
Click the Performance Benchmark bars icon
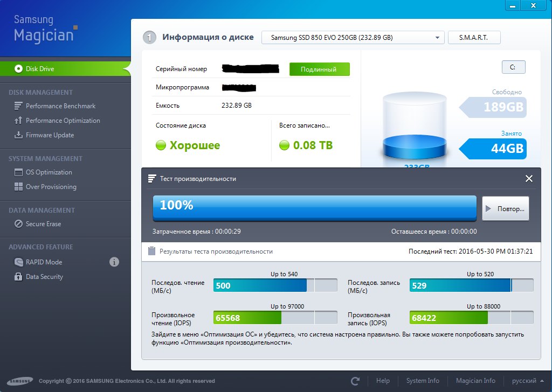point(18,106)
